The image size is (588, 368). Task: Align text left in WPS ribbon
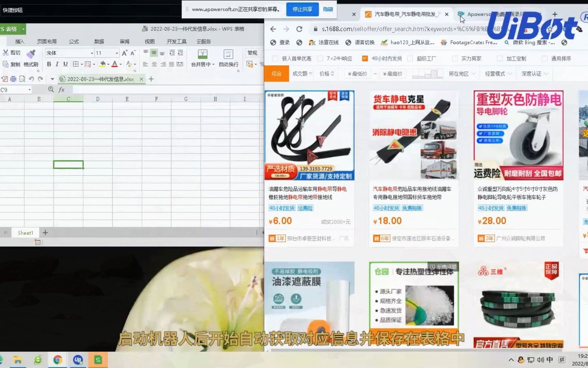(145, 64)
